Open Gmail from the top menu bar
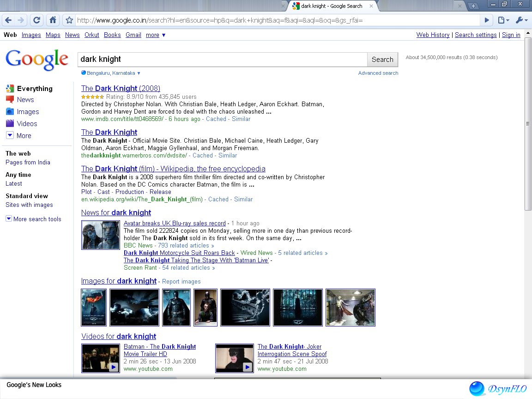Image resolution: width=532 pixels, height=399 pixels. (133, 35)
